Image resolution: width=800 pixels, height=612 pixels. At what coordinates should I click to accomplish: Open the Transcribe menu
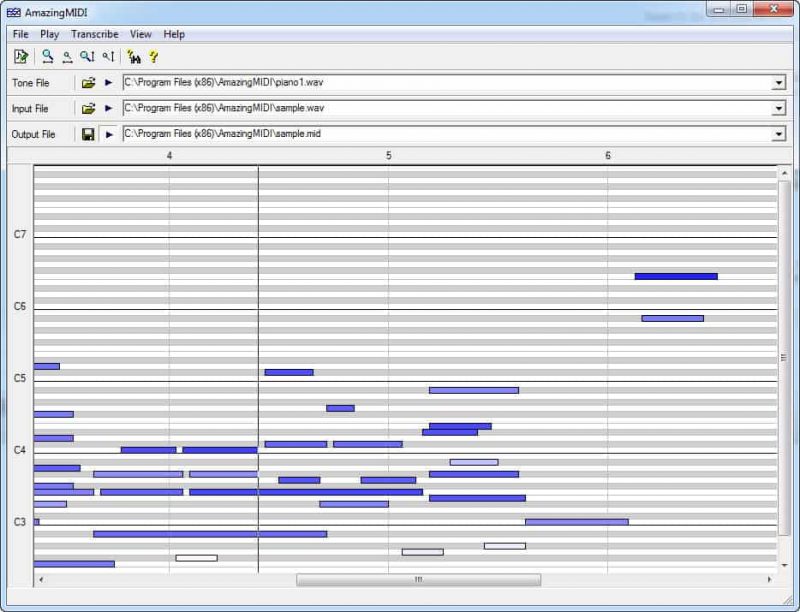coord(94,33)
